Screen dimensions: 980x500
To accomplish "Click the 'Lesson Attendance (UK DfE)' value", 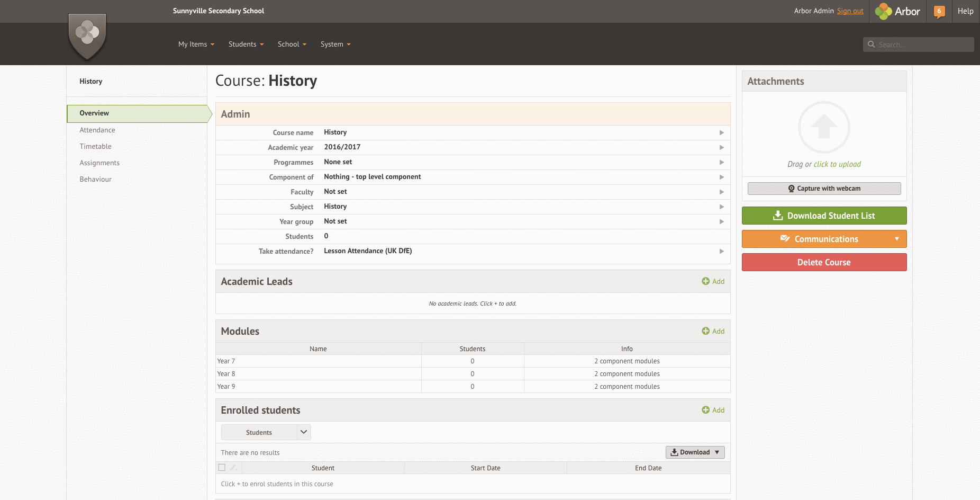I will (368, 251).
